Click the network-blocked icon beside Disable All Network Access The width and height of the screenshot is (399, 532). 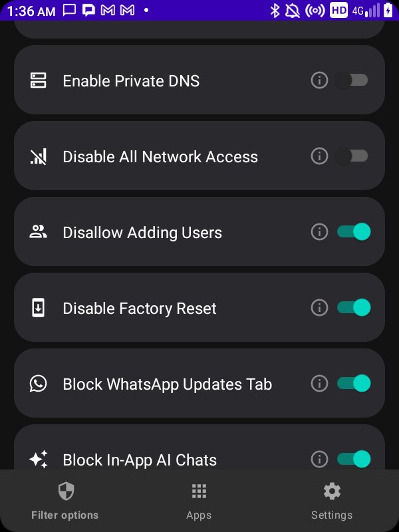click(39, 156)
